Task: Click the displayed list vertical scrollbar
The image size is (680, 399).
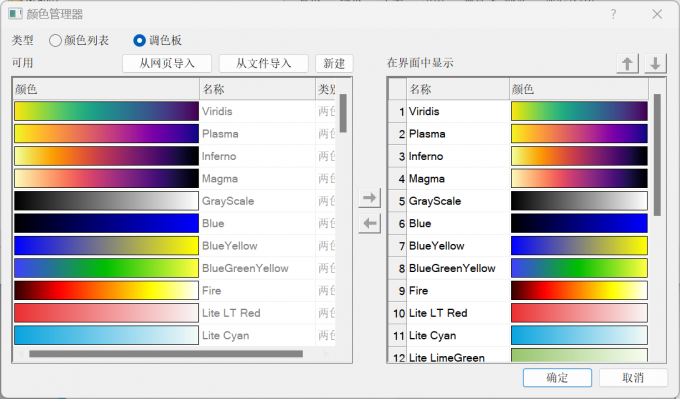Action: (x=657, y=155)
